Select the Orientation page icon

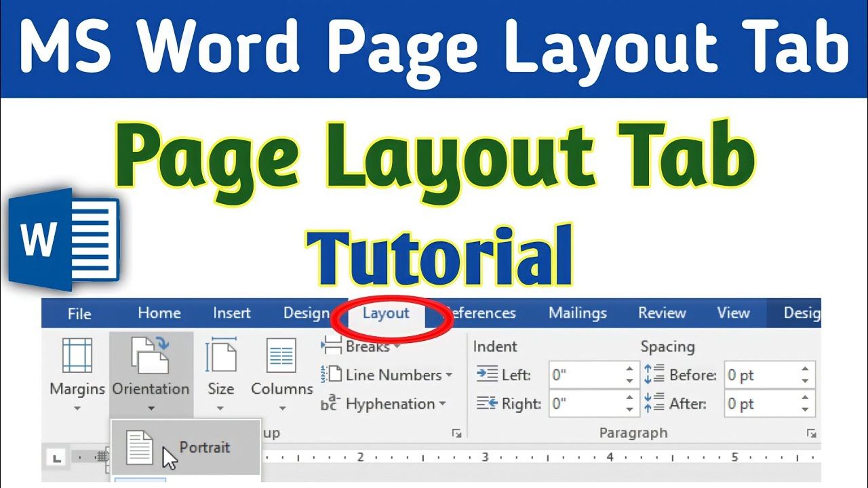151,354
